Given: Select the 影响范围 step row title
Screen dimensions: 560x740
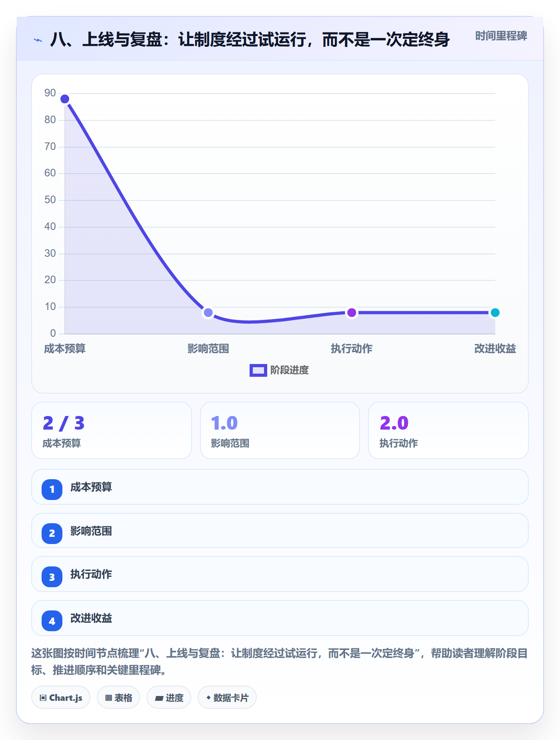Looking at the screenshot, I should 91,531.
